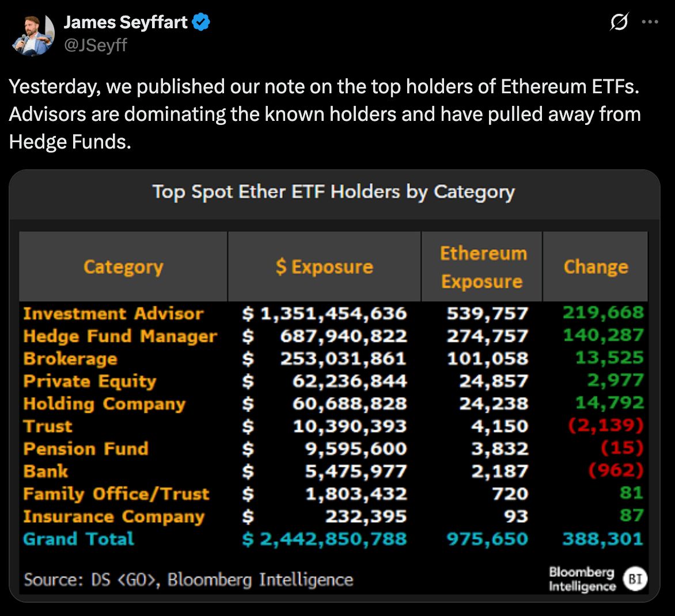The image size is (675, 616).
Task: Click the title 'Top Spot Ether ETF Holders by Category'
Action: pos(333,192)
